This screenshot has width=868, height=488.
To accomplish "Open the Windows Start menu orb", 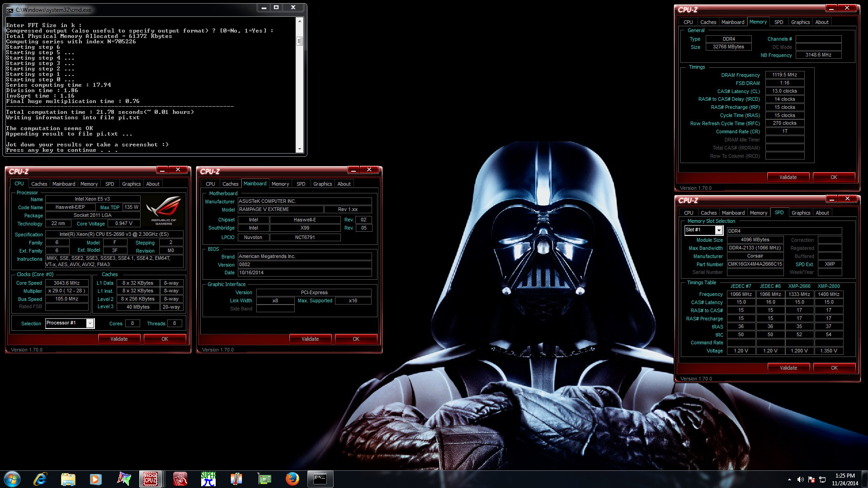I will [x=12, y=479].
